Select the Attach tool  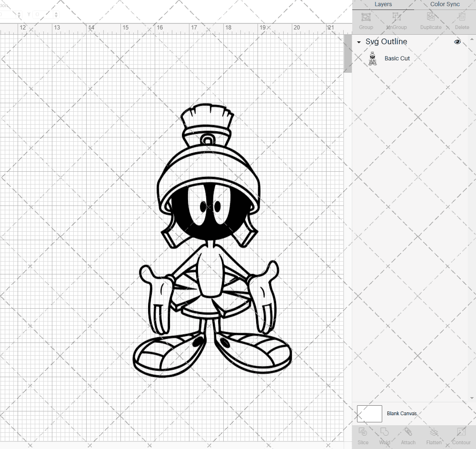coord(408,432)
